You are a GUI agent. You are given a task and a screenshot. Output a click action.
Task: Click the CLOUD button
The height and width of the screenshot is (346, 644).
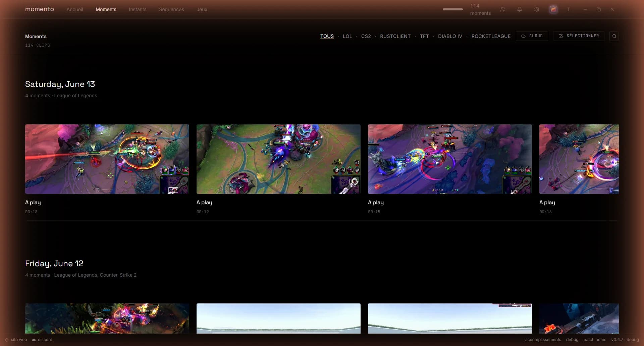click(x=532, y=36)
